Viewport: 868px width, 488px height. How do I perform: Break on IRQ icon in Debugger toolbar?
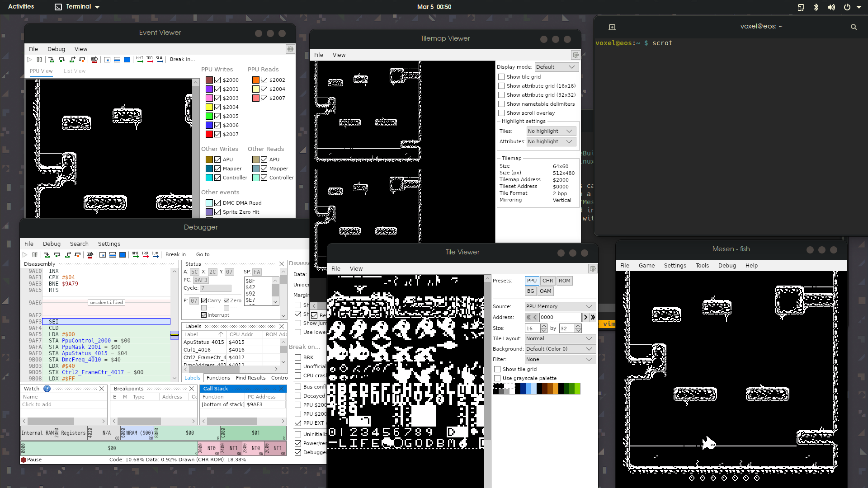(145, 255)
